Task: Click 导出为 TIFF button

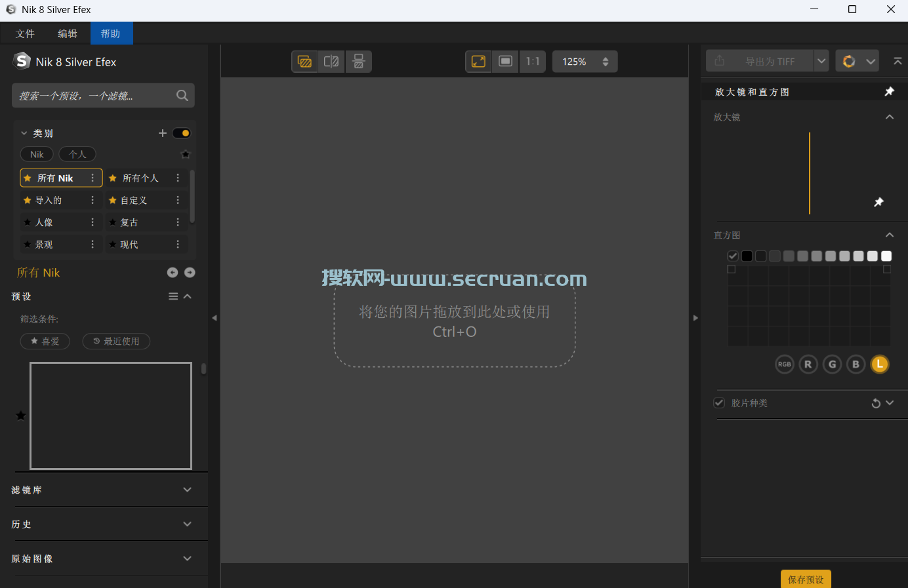Action: pos(760,61)
